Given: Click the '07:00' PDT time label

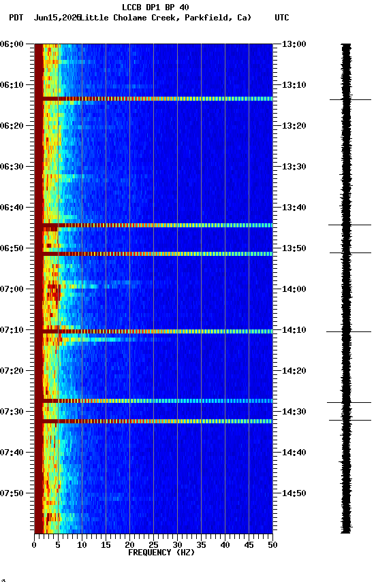Looking at the screenshot, I should pyautogui.click(x=12, y=289).
